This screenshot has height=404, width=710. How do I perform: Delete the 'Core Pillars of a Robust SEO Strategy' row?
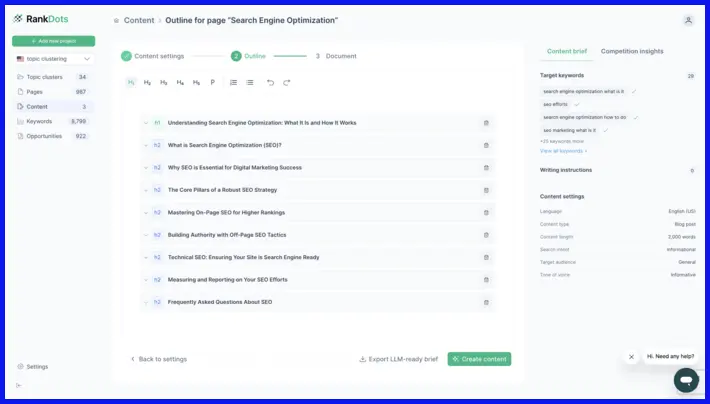[x=486, y=190]
